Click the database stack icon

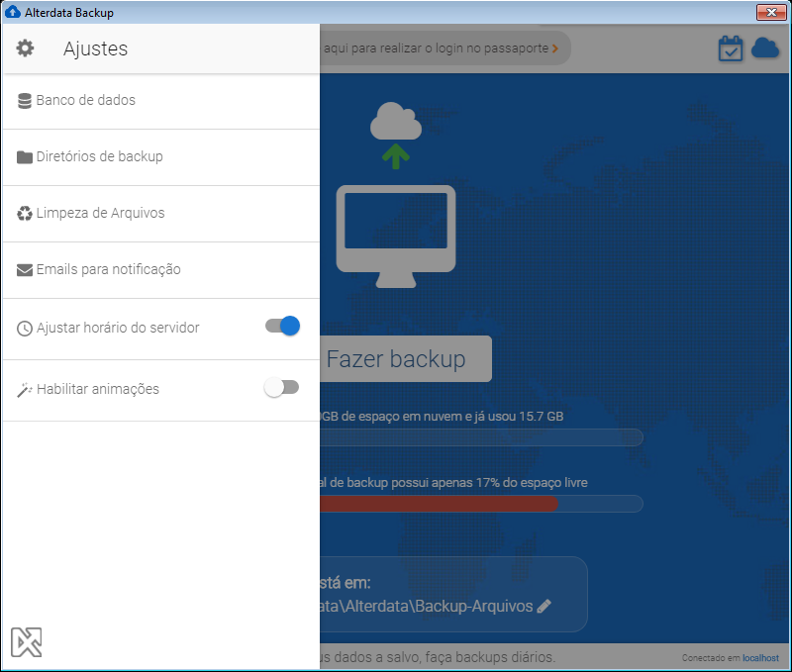24,101
